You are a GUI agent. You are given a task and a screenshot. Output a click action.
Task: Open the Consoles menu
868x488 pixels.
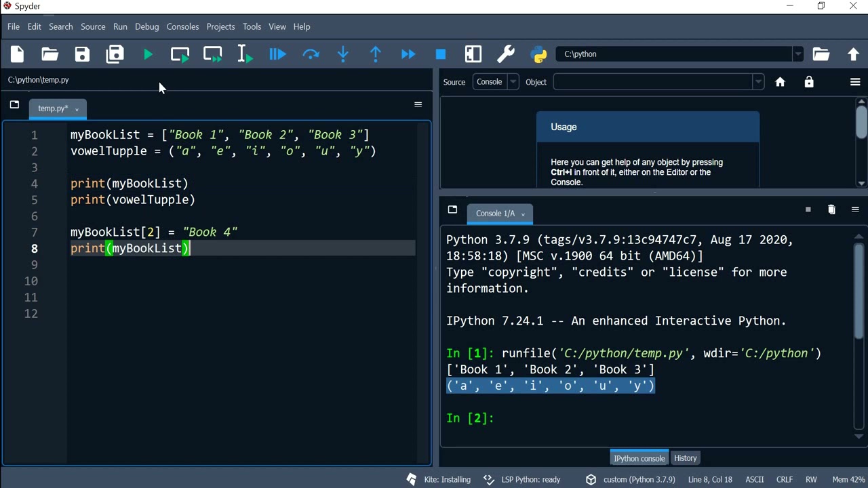(x=182, y=26)
